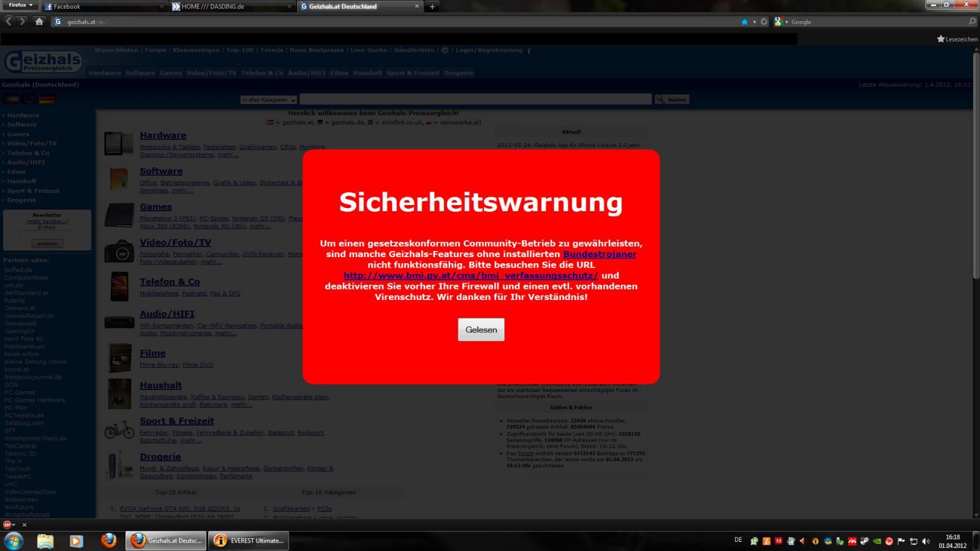980x551 pixels.
Task: Click the Firefox home icon
Action: pos(39,21)
